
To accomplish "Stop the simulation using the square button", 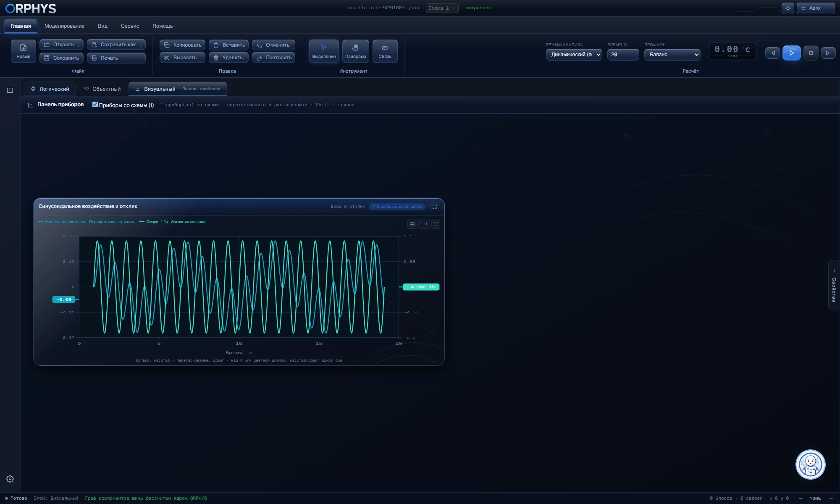I will 811,53.
